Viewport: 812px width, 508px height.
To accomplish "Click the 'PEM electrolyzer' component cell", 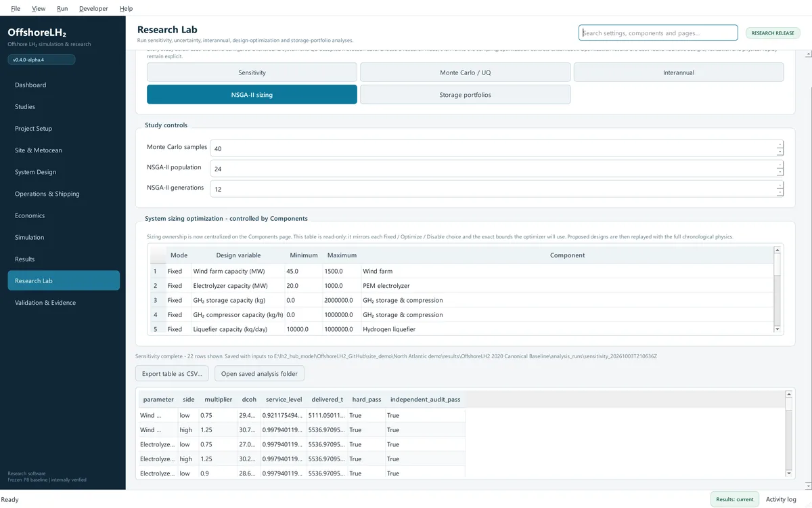I will [x=567, y=286].
